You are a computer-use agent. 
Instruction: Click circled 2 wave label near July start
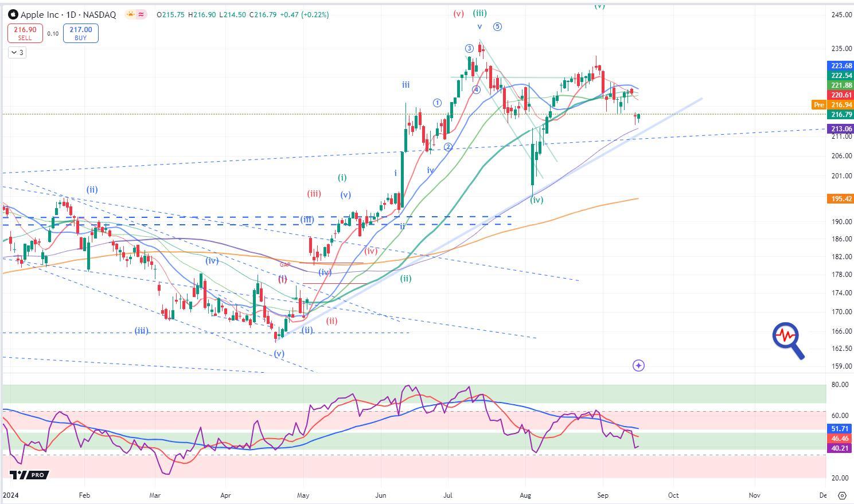[448, 147]
